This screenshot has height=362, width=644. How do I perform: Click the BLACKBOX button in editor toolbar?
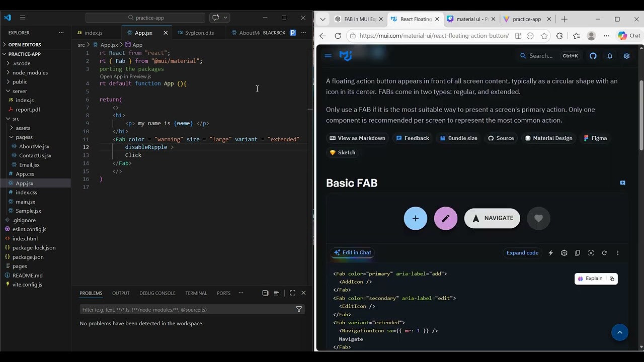coord(274,33)
